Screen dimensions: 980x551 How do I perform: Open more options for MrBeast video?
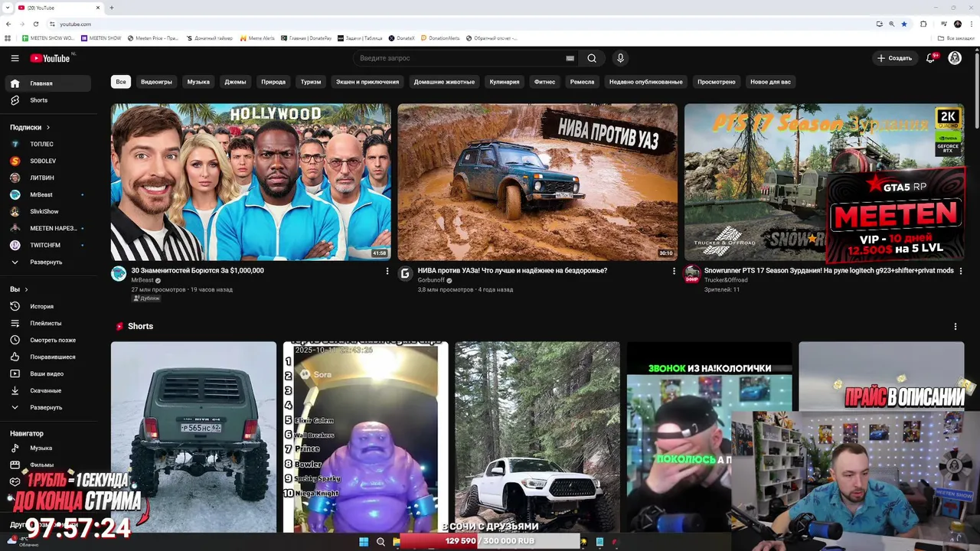pos(387,271)
